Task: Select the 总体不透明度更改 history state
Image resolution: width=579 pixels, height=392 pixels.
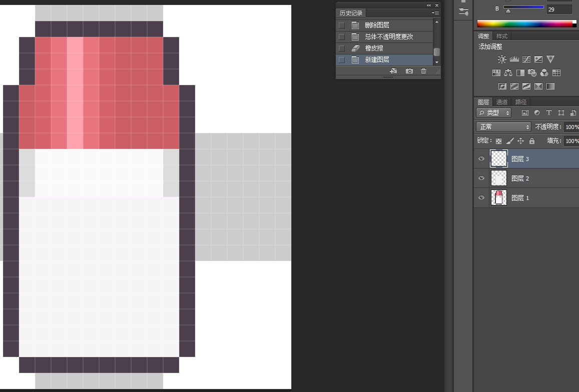Action: click(x=384, y=36)
